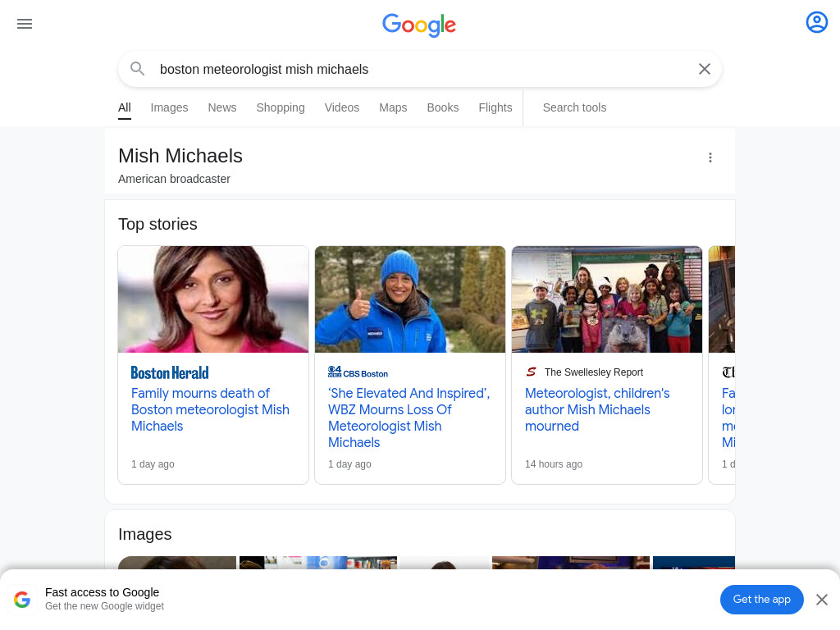This screenshot has height=630, width=840.
Task: Click Get the new Google widget text
Action: click(x=104, y=606)
